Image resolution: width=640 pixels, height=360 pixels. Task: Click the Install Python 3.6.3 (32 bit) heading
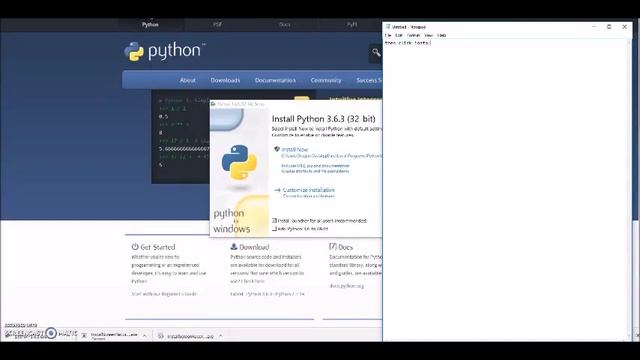point(323,119)
